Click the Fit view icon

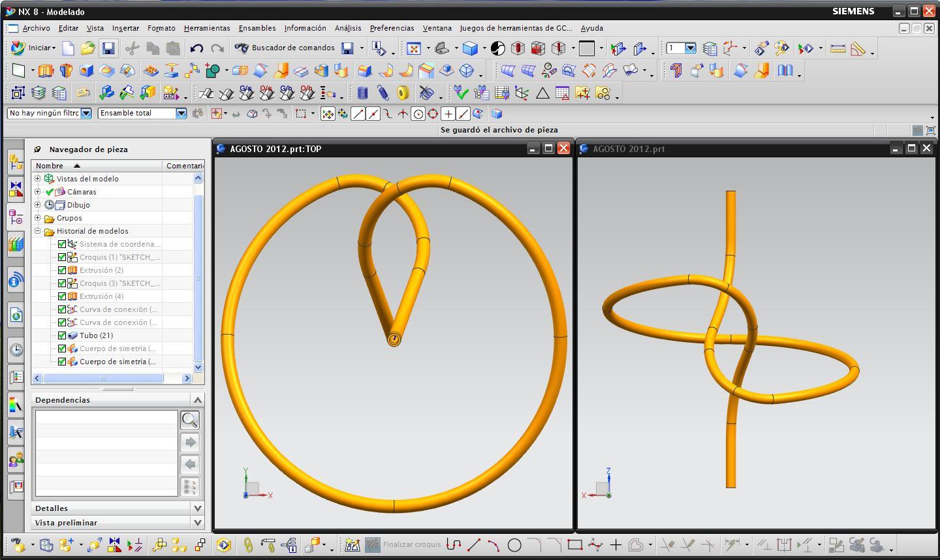pyautogui.click(x=413, y=48)
